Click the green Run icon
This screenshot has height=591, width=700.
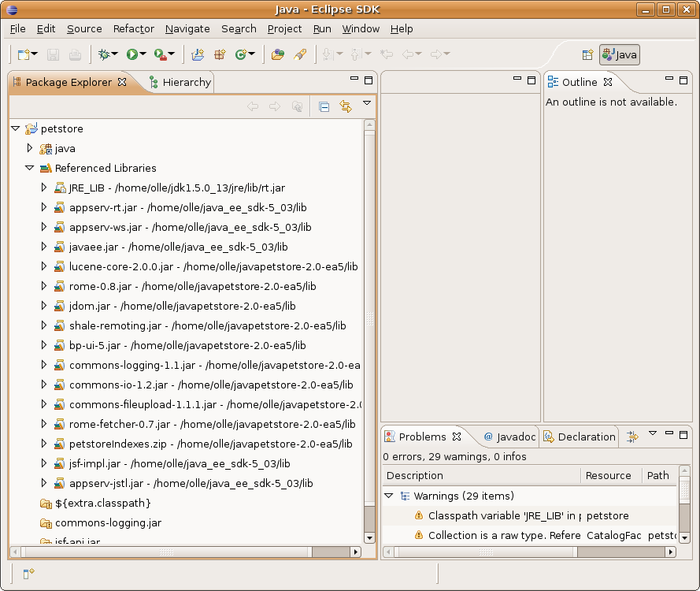point(131,54)
